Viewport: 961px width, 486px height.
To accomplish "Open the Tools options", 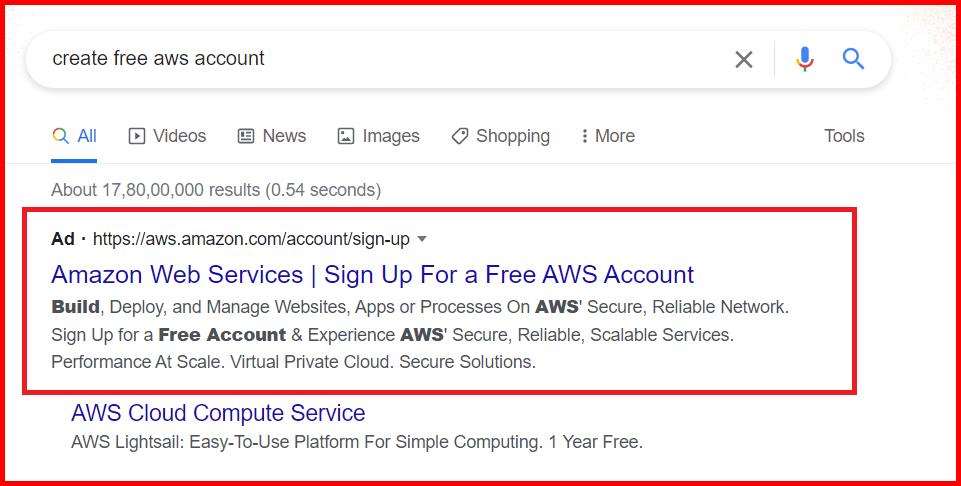I will coord(844,136).
